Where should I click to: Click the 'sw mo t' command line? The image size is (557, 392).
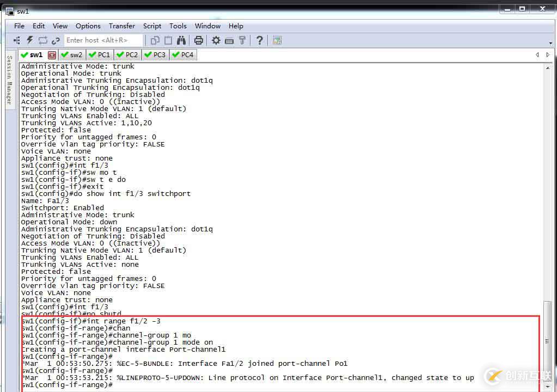click(69, 172)
